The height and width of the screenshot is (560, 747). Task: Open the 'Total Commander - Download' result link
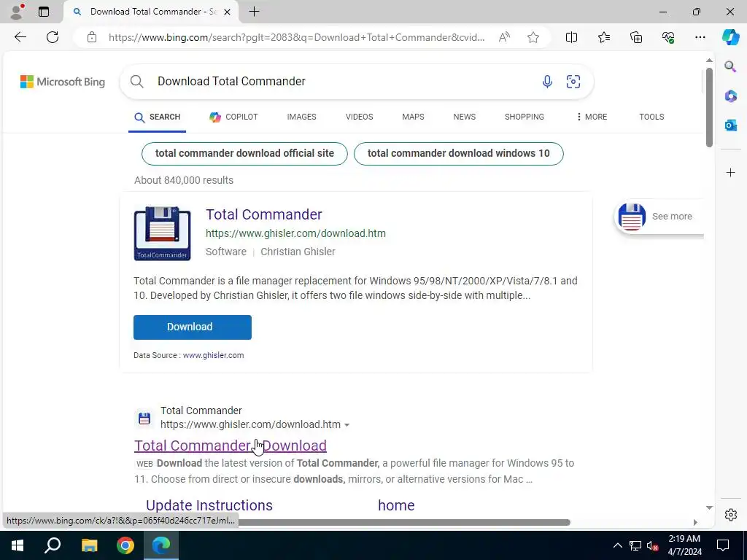coord(230,446)
